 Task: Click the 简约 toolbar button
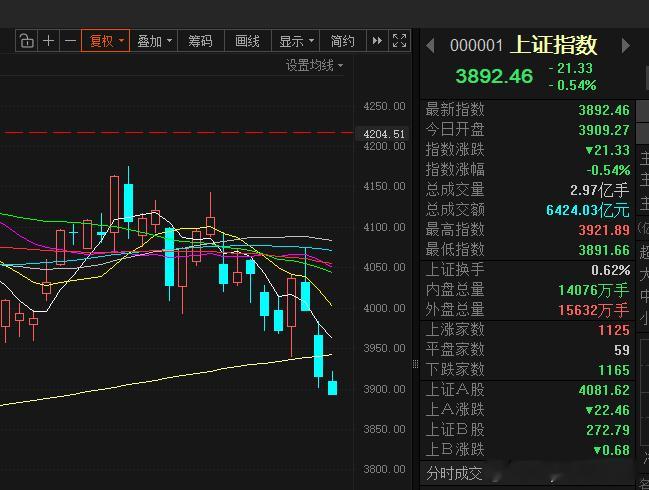(x=343, y=41)
